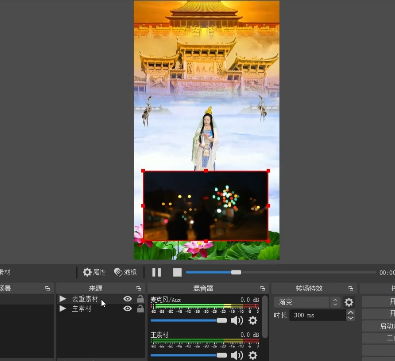395x361 pixels.
Task: Mute the second mixer channel speaker icon
Action: 237,355
